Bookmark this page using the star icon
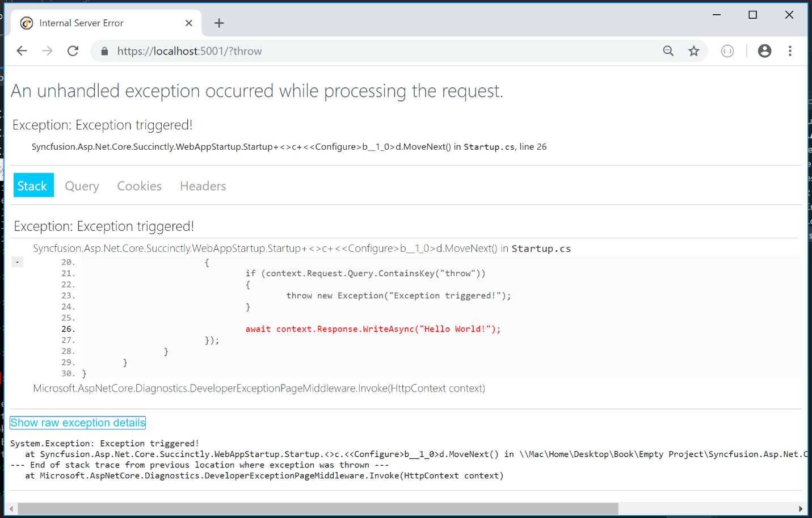Viewport: 812px width, 518px height. tap(693, 50)
